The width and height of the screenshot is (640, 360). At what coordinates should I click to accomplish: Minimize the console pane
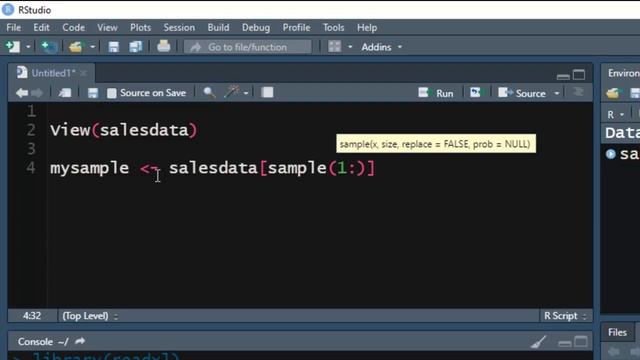pyautogui.click(x=565, y=343)
